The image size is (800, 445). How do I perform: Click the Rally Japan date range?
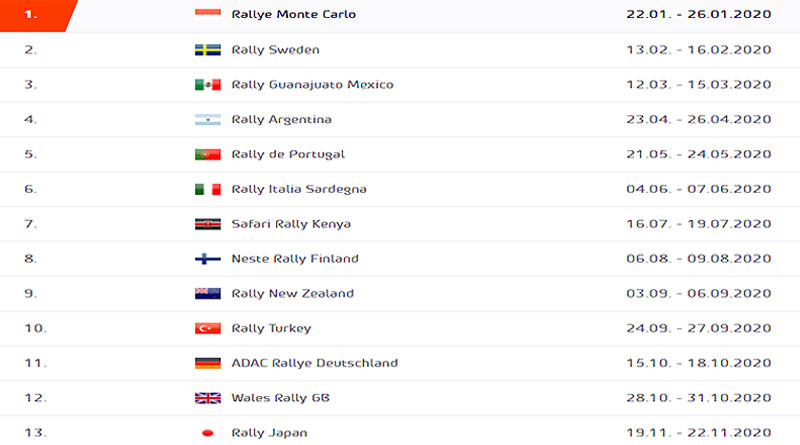point(698,433)
